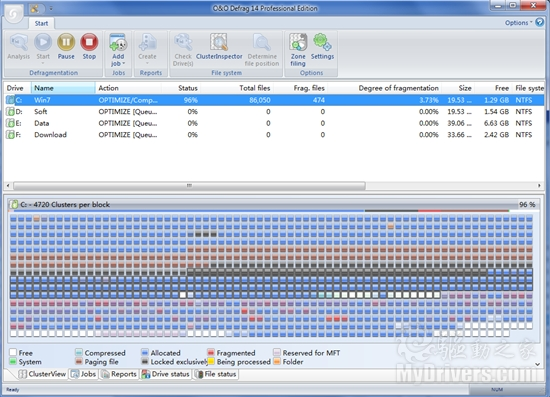Open quick access toolbar customize arrow

[x=51, y=8]
